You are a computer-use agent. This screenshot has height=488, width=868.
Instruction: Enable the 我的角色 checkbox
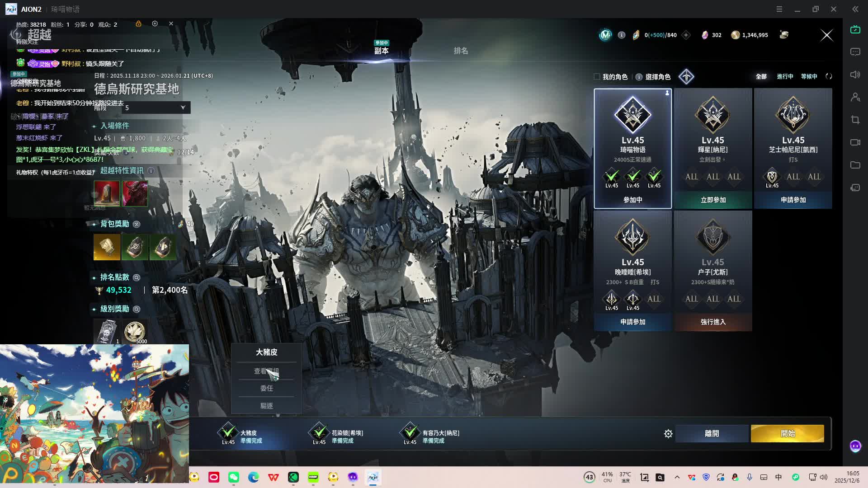[x=597, y=77]
